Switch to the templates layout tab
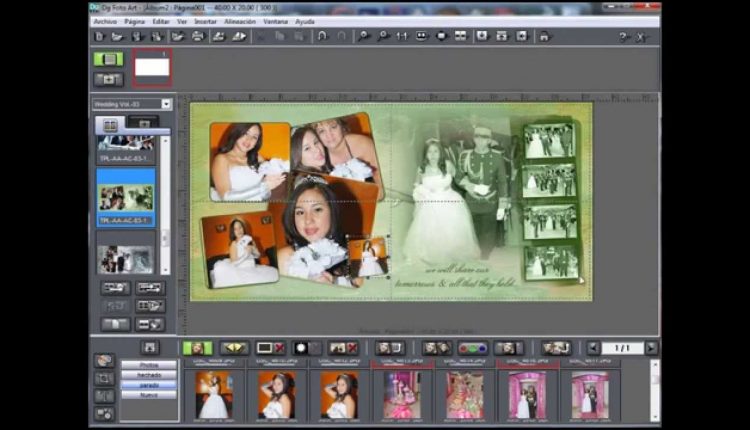This screenshot has width=750, height=430. coord(110,125)
